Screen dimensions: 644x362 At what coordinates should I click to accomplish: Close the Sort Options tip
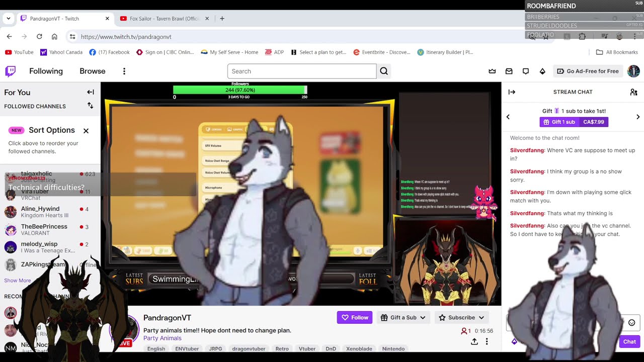pyautogui.click(x=86, y=130)
